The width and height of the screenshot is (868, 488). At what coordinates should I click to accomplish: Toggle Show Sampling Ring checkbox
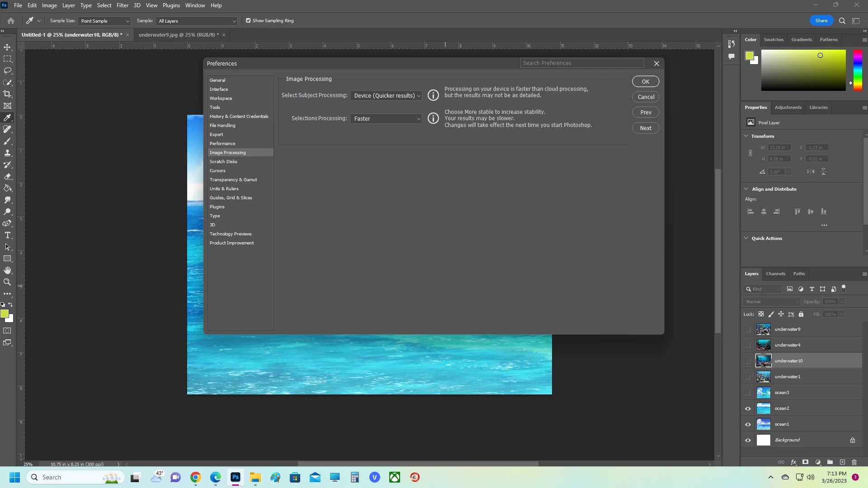(248, 21)
